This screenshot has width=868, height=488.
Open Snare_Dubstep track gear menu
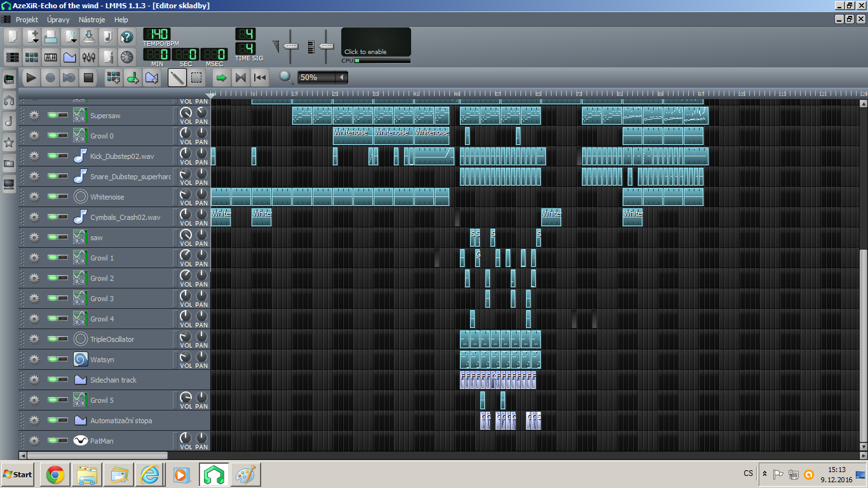click(34, 177)
